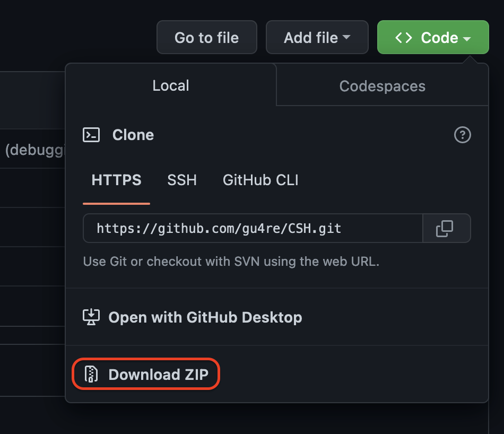Screen dimensions: 504x434
Task: Open the clone help question mark icon
Action: (462, 135)
